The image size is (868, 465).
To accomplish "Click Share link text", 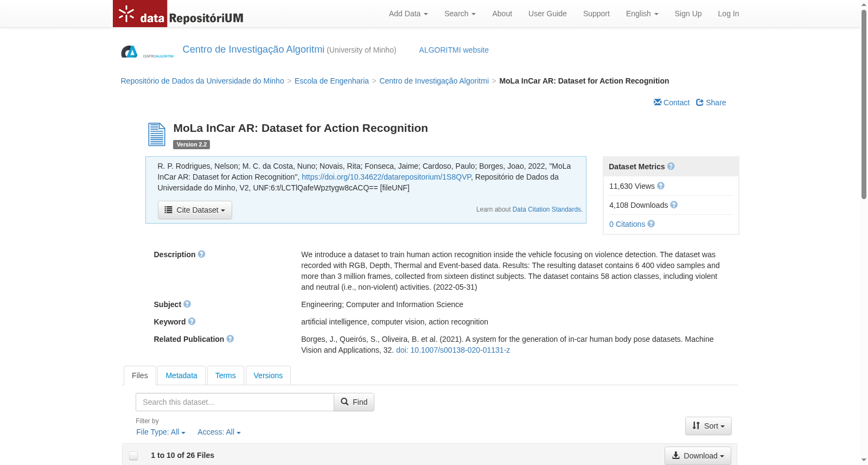I will (x=716, y=103).
